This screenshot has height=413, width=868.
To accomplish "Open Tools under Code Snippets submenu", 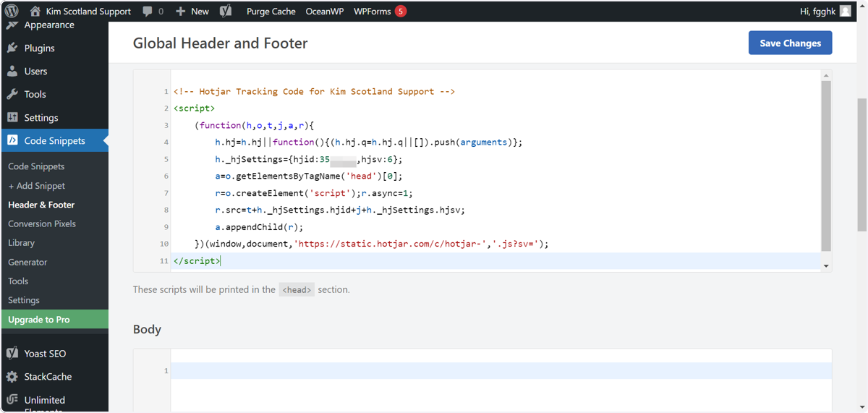I will pyautogui.click(x=18, y=281).
